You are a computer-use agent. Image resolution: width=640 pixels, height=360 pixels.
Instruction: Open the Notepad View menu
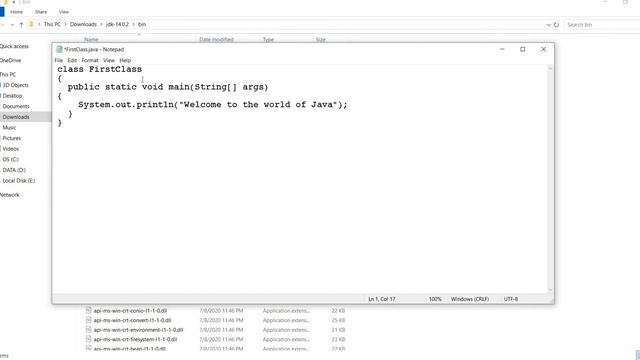(x=109, y=60)
